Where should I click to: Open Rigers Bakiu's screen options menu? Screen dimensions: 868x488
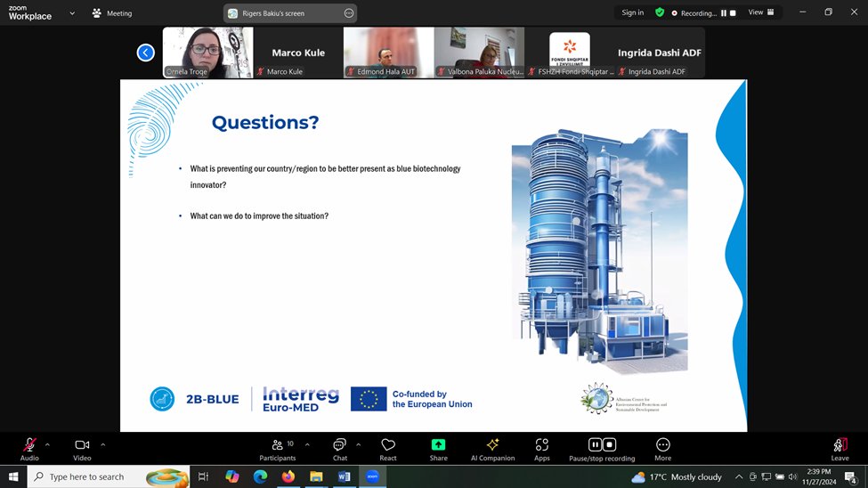click(x=349, y=13)
